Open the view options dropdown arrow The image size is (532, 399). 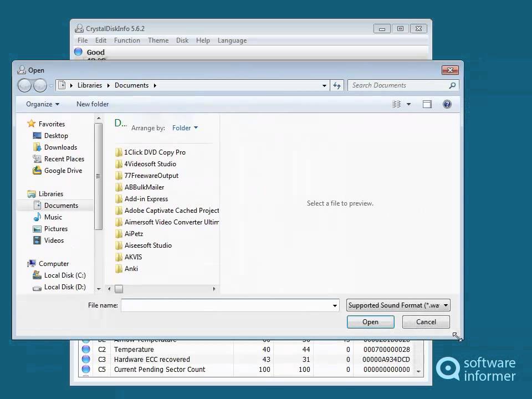pos(408,104)
